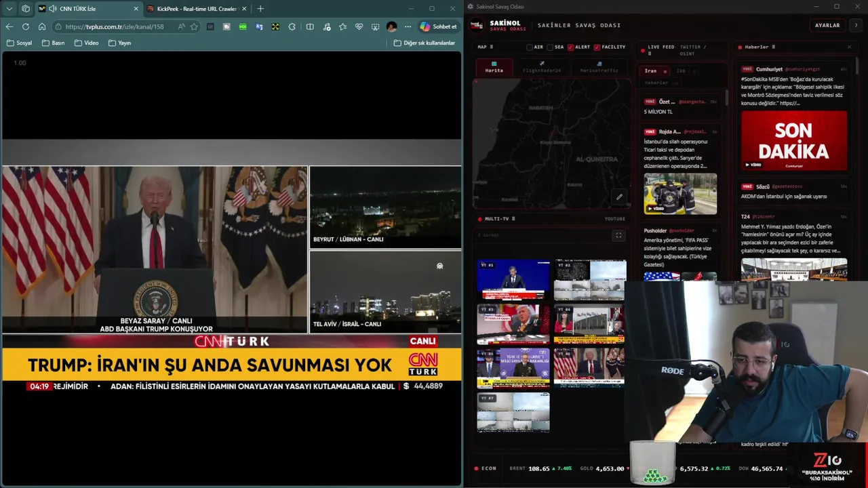Enable AIR checkbox on map panel
Image resolution: width=868 pixels, height=488 pixels.
[530, 47]
